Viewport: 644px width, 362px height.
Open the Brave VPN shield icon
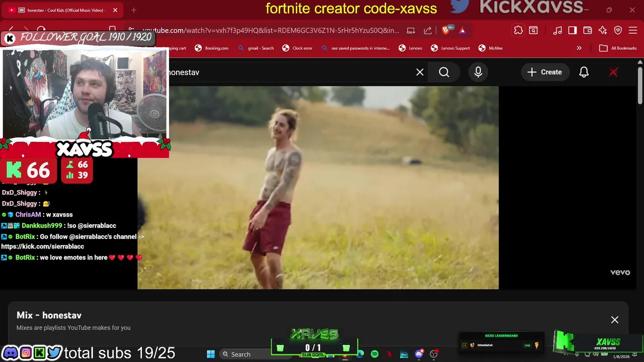pos(618,30)
